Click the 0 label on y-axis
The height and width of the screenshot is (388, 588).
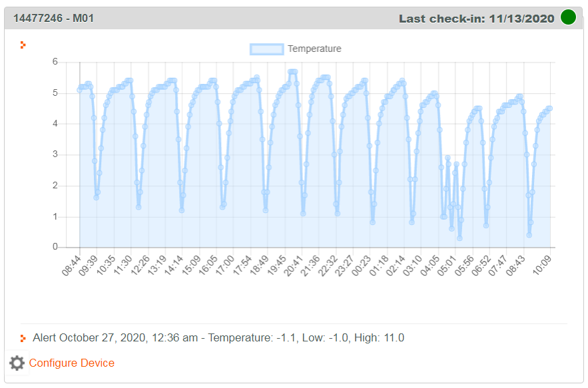click(55, 248)
